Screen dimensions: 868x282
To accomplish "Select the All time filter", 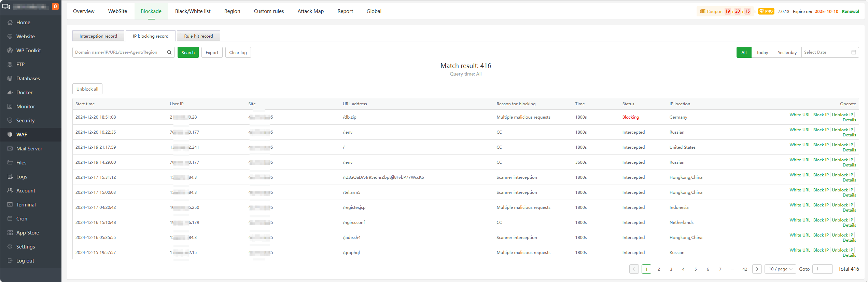I will (x=744, y=52).
